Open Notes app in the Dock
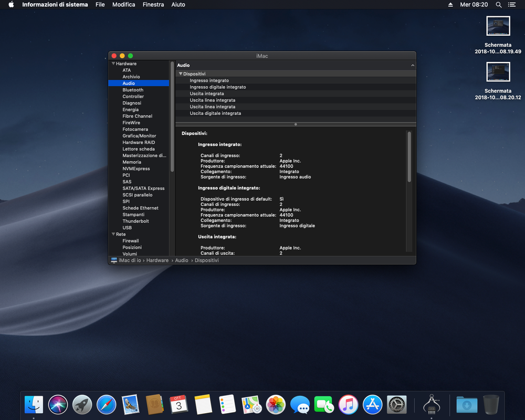525x420 pixels. click(x=203, y=405)
